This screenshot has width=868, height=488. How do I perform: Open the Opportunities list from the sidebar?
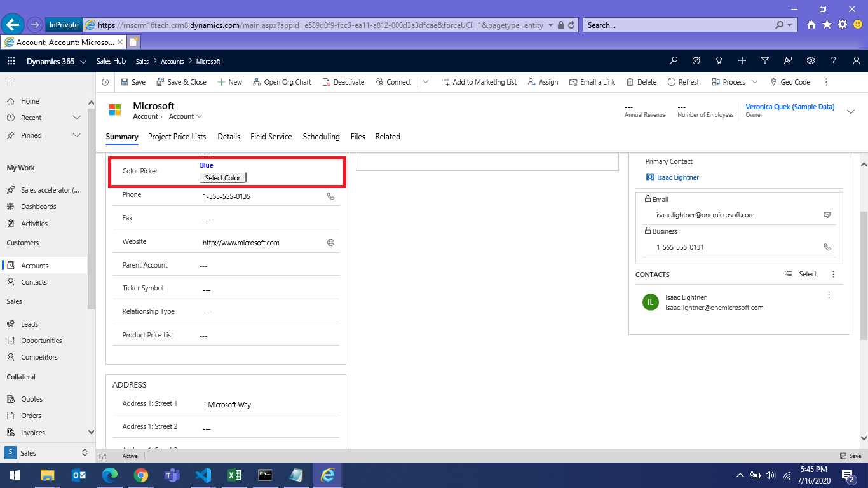(x=40, y=340)
